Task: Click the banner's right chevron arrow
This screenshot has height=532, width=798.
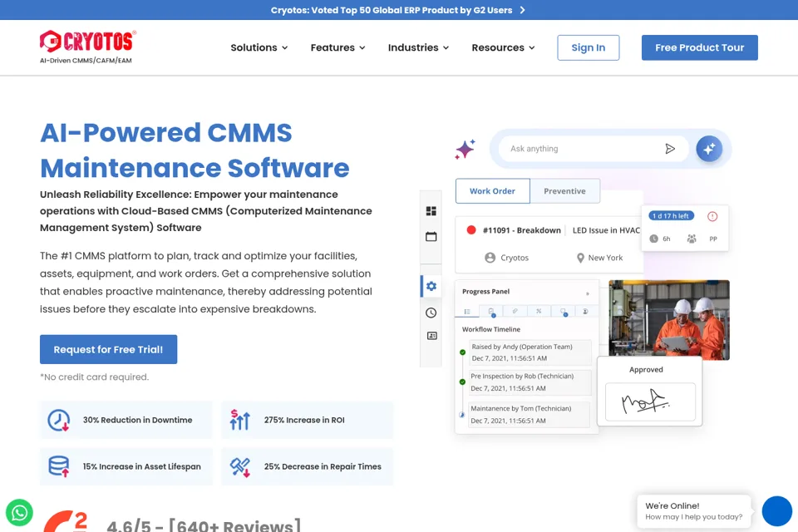Action: point(522,10)
